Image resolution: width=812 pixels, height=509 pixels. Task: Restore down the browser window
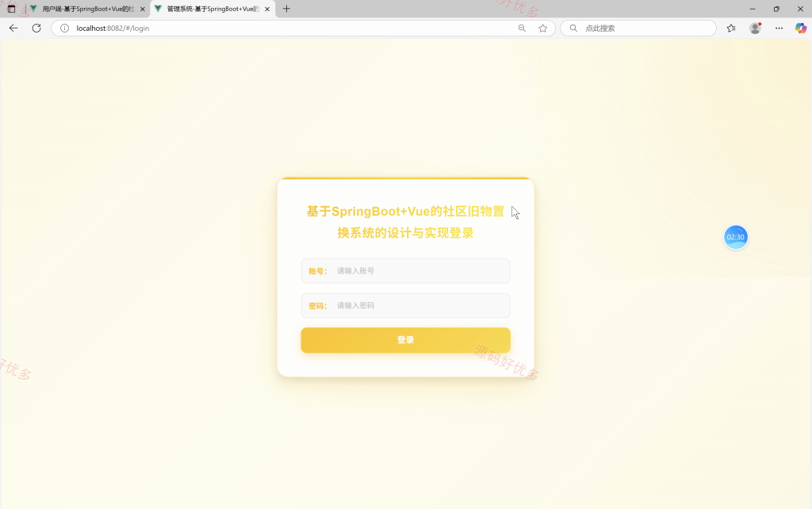[x=776, y=9]
